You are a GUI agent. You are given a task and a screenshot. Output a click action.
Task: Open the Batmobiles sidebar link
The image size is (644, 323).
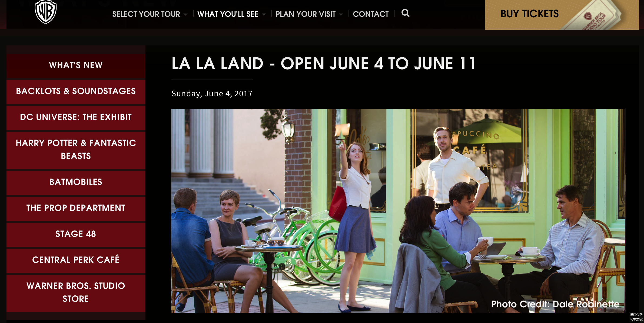click(x=76, y=182)
